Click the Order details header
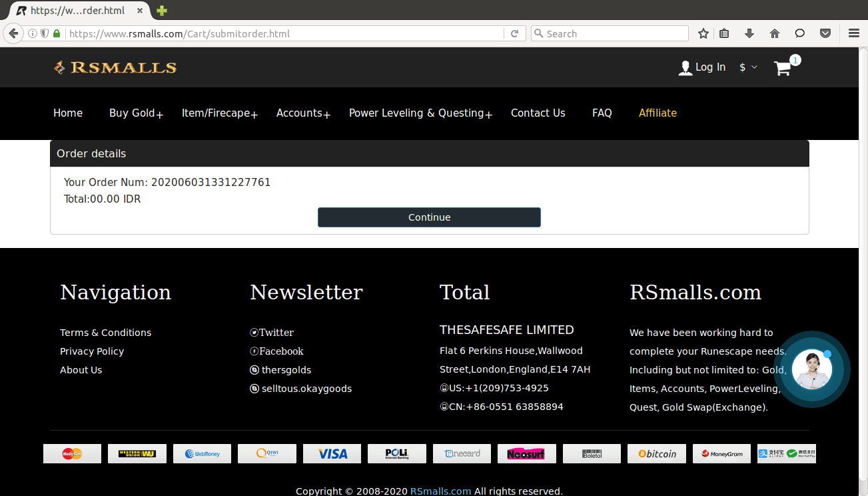The image size is (868, 496). [x=430, y=153]
